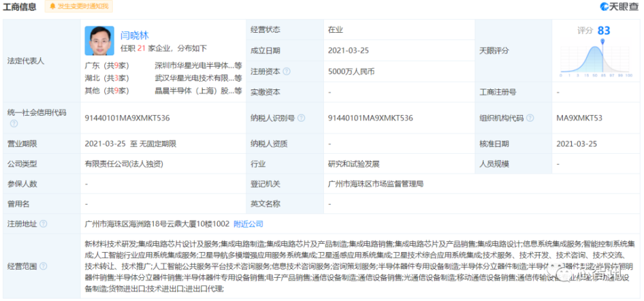The height and width of the screenshot is (301, 644).
Task: Click the red 21 company count
Action: pos(141,48)
